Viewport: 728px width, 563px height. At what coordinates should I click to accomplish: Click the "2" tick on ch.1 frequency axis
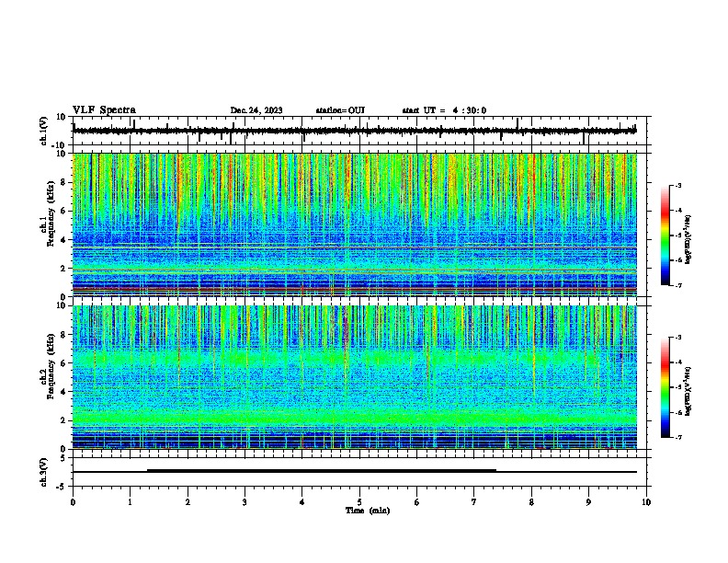pyautogui.click(x=63, y=269)
